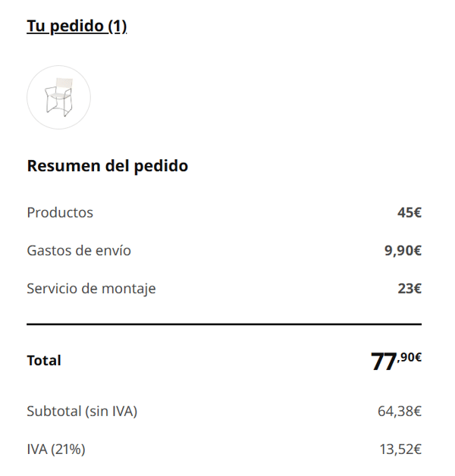Click the 'Servicio de montaje' label
This screenshot has width=455, height=476.
point(91,288)
